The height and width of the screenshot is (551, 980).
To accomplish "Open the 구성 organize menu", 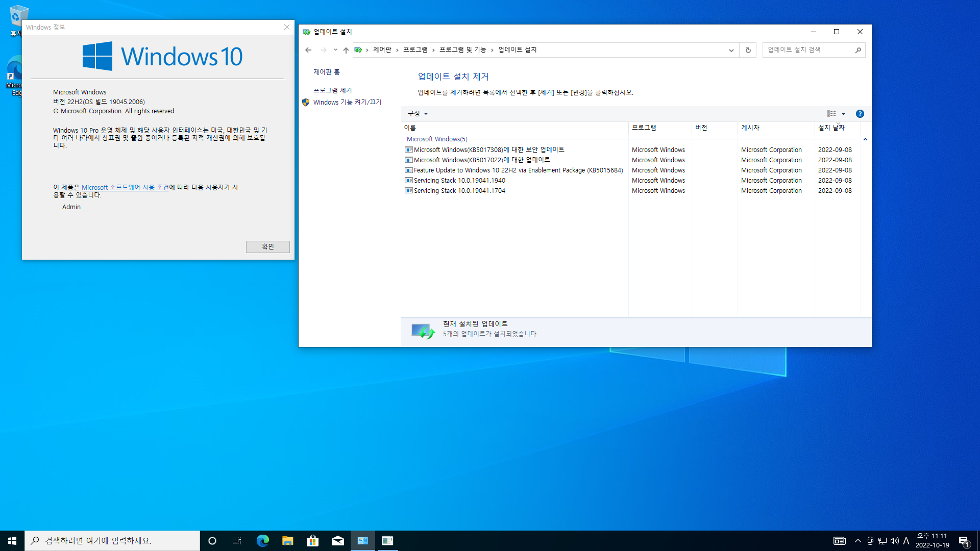I will click(x=418, y=114).
